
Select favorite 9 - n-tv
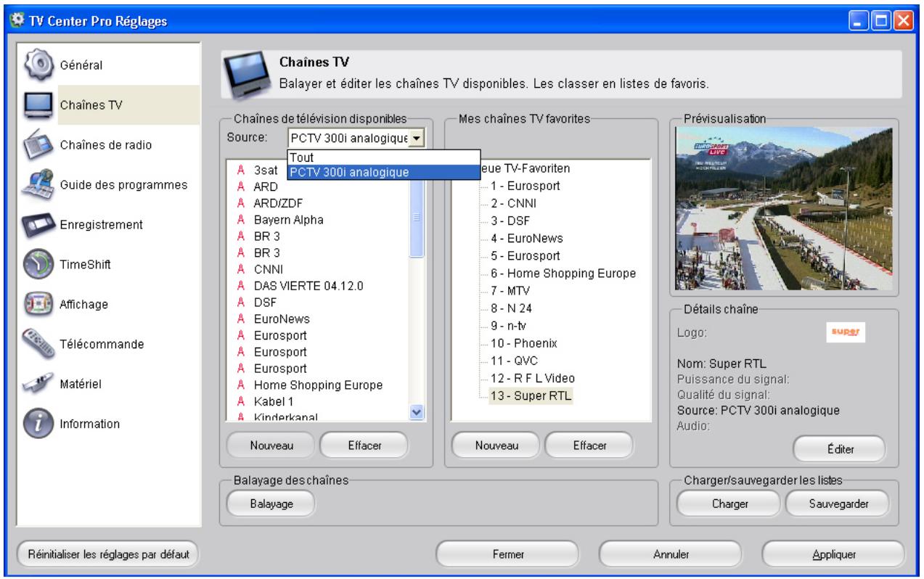tap(510, 325)
